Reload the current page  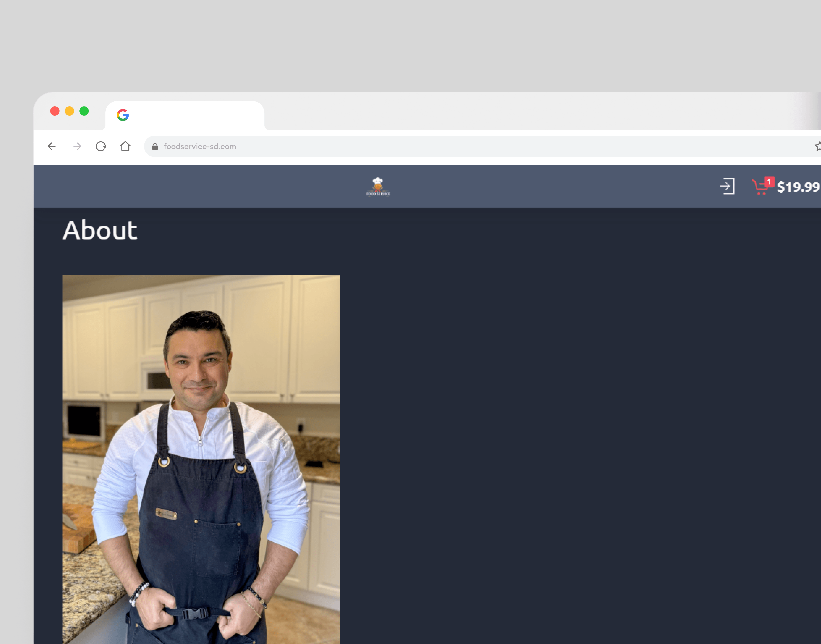click(x=101, y=146)
